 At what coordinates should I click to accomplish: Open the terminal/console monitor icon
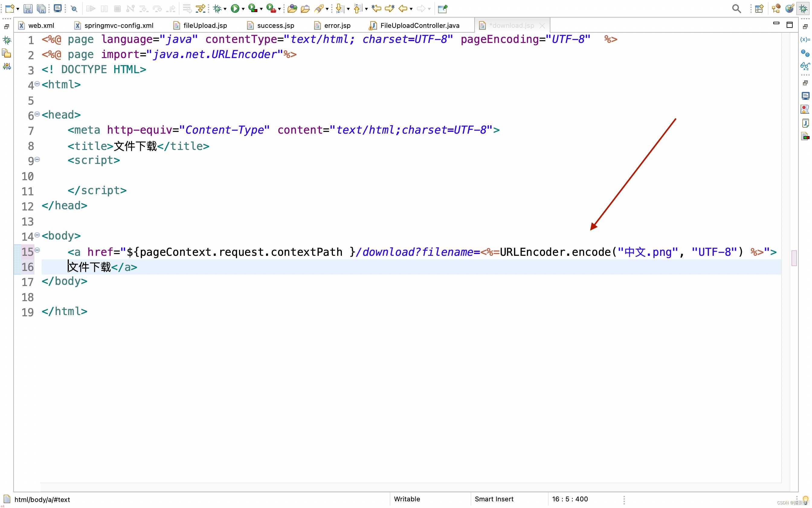58,8
